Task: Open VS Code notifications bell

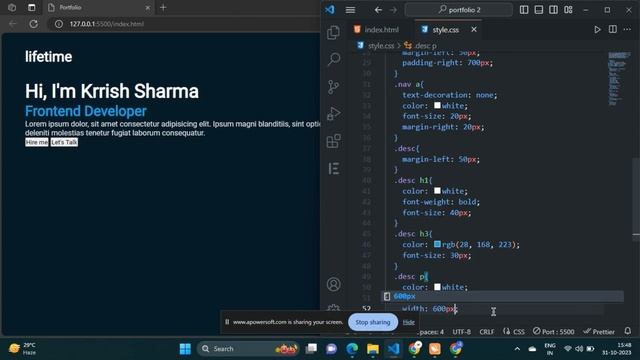Action: pyautogui.click(x=628, y=331)
